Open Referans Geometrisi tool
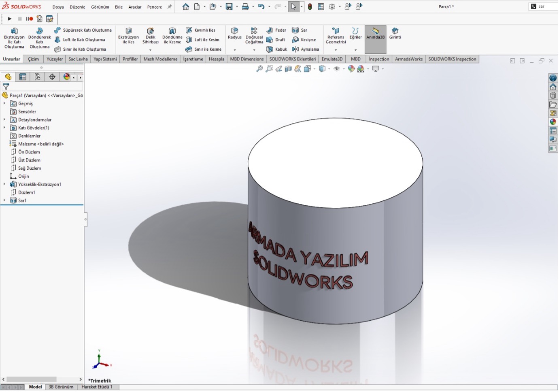Image resolution: width=559 pixels, height=392 pixels. pos(336,36)
